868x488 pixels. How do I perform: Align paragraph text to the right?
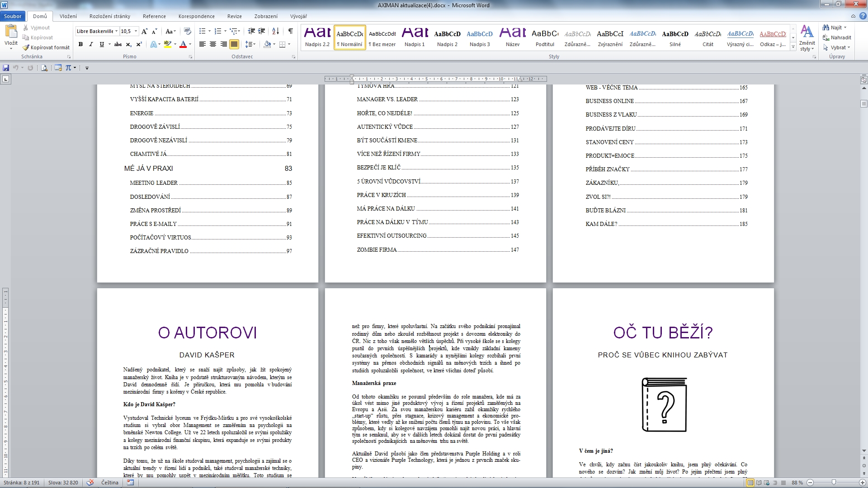(x=223, y=44)
